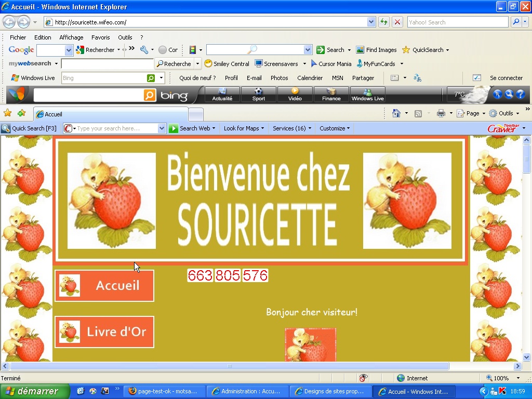Viewport: 532px width, 399px height.
Task: Open Vidéo on the Bing bar
Action: click(x=295, y=95)
